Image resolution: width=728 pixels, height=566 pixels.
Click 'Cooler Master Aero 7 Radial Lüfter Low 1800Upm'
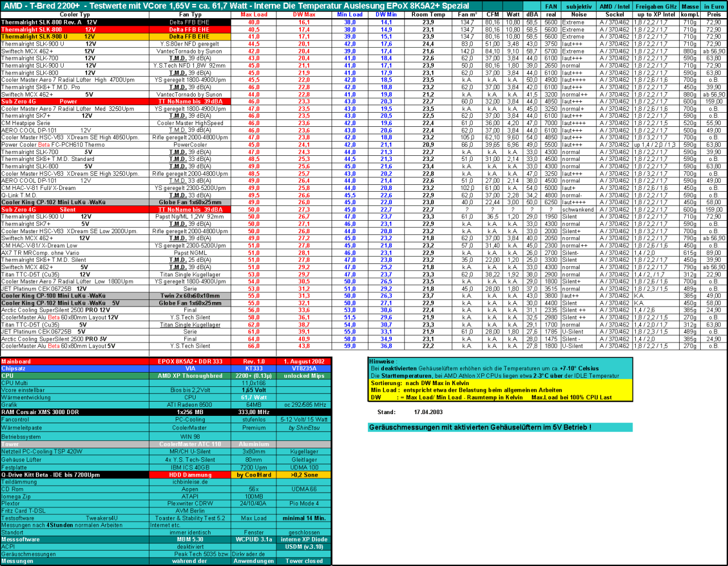[x=75, y=282]
